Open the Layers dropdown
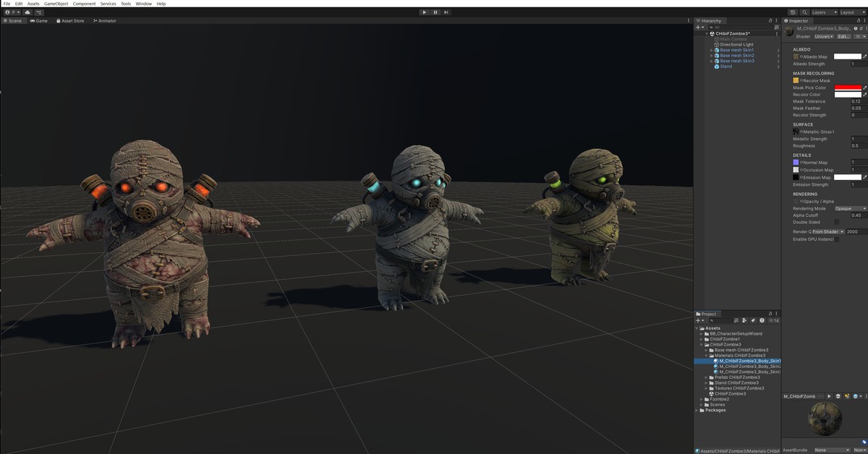The width and height of the screenshot is (868, 454). 824,12
